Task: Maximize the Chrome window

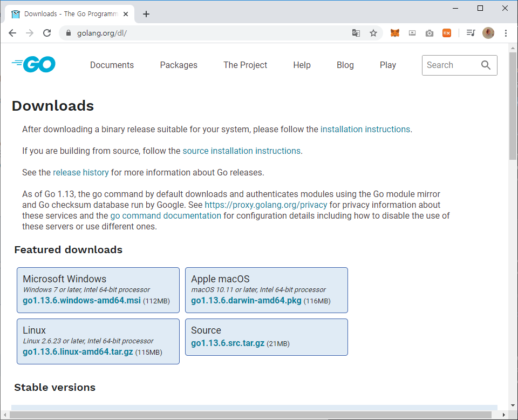Action: pyautogui.click(x=480, y=8)
